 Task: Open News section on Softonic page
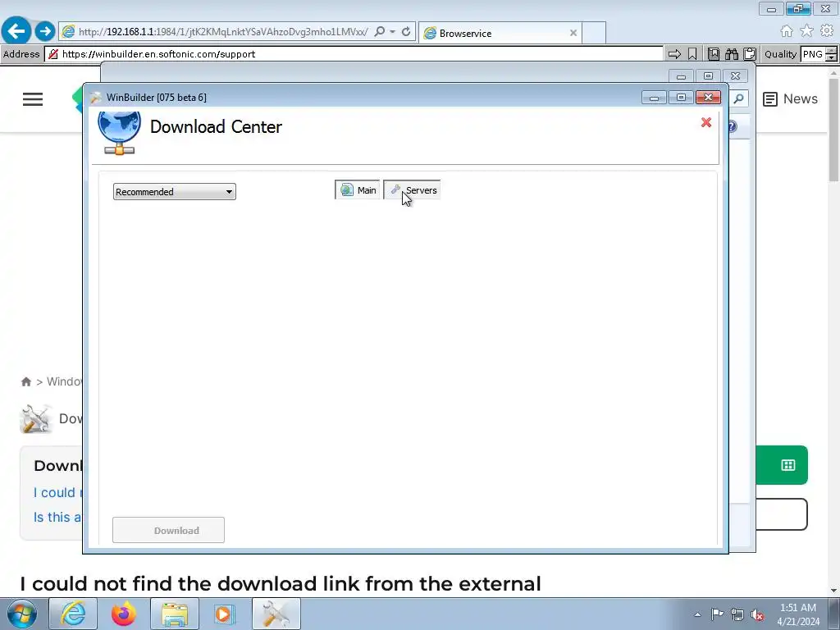[790, 99]
